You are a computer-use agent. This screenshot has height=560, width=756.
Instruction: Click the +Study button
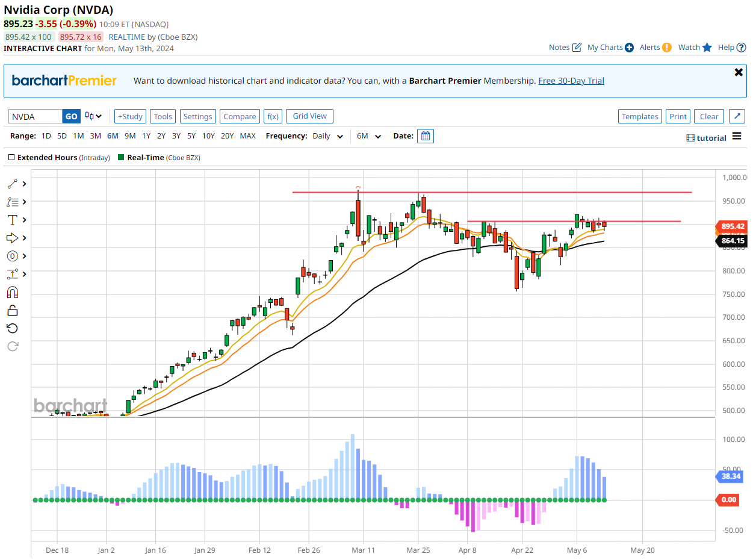[130, 116]
